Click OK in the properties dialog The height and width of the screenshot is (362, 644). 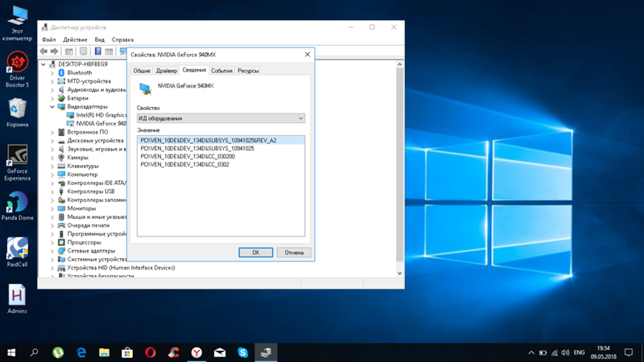click(x=255, y=253)
